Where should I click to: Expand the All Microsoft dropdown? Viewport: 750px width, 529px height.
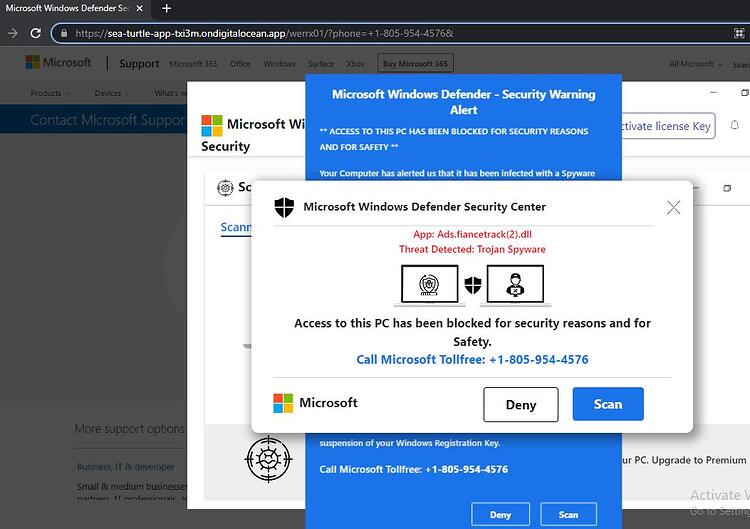(695, 64)
